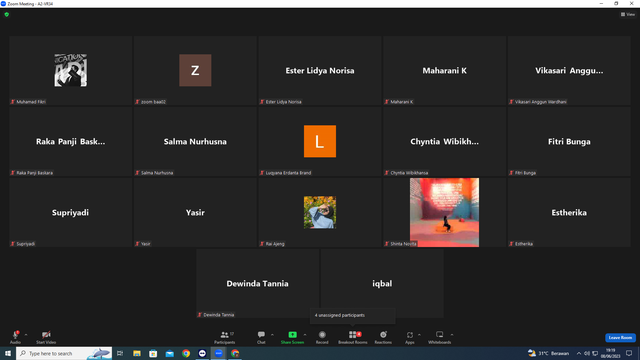Image resolution: width=640 pixels, height=360 pixels.
Task: Open File Explorer from the taskbar
Action: click(x=137, y=353)
